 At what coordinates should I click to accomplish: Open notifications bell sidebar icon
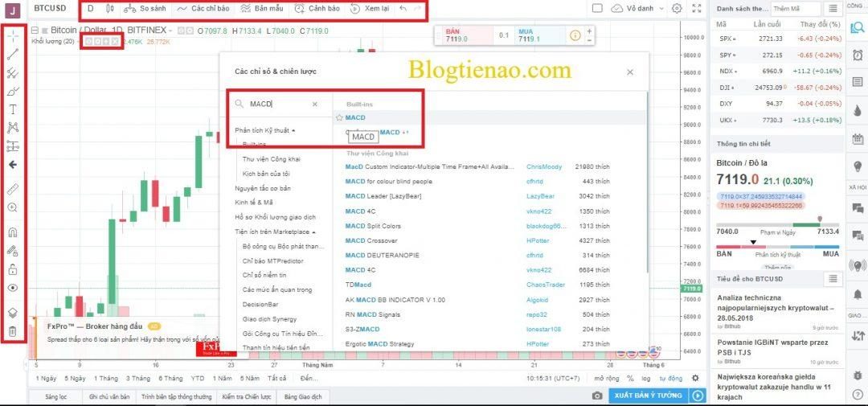pyautogui.click(x=858, y=293)
